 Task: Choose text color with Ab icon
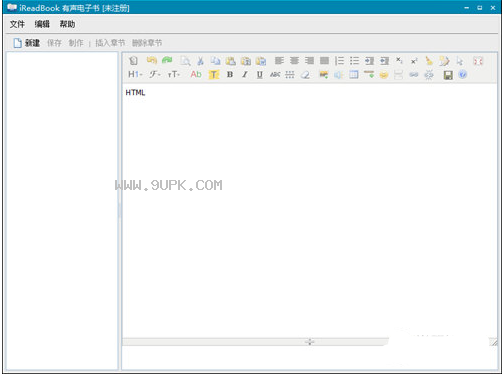[x=196, y=74]
